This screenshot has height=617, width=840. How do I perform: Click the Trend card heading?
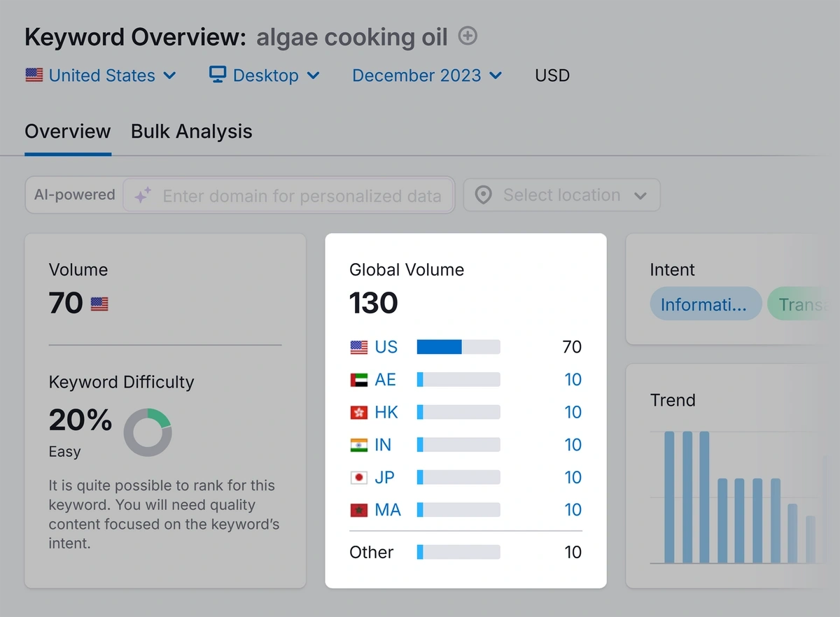(673, 400)
